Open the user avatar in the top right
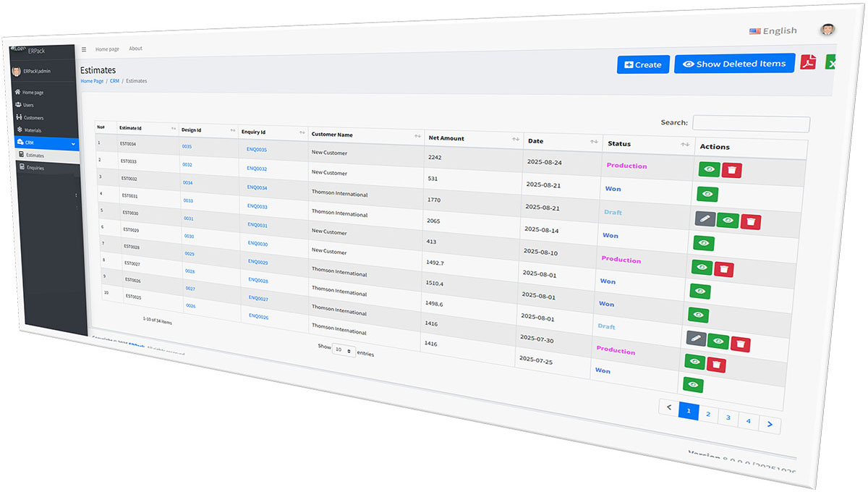Screen dimensions: 868x492 coord(827,30)
